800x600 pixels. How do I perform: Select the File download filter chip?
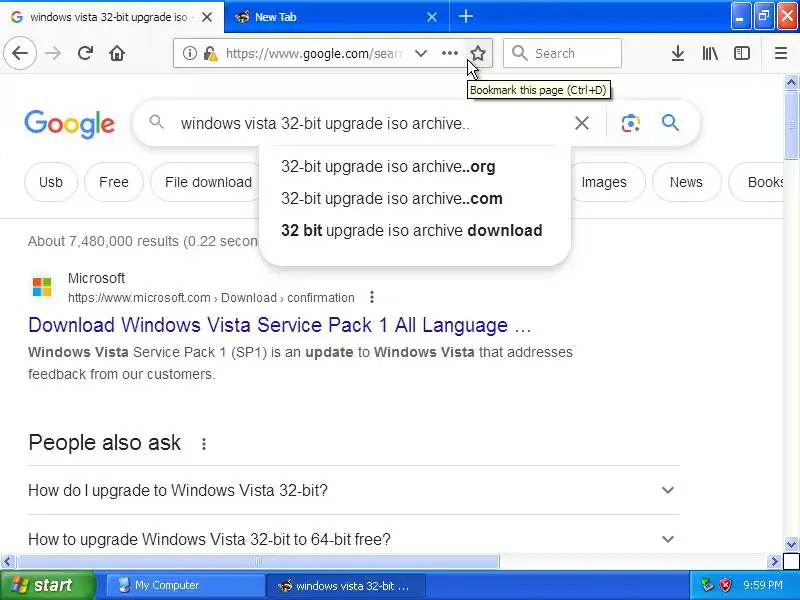click(208, 182)
